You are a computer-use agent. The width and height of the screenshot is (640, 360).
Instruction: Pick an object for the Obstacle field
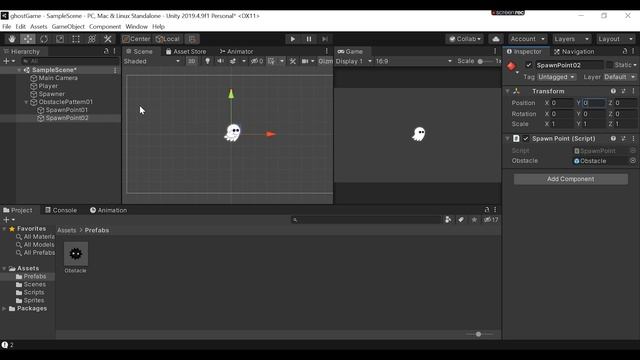click(633, 161)
